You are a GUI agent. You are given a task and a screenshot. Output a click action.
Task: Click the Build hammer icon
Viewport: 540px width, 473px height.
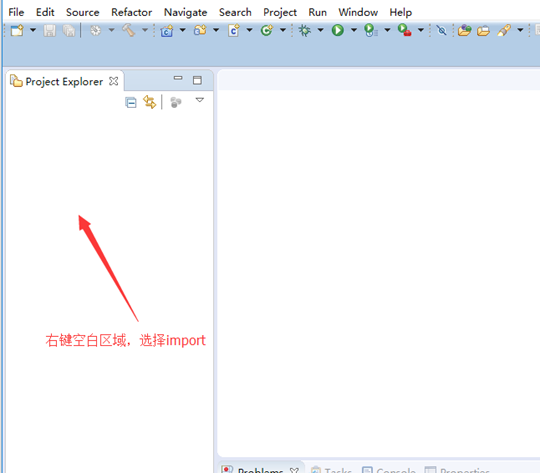click(129, 30)
